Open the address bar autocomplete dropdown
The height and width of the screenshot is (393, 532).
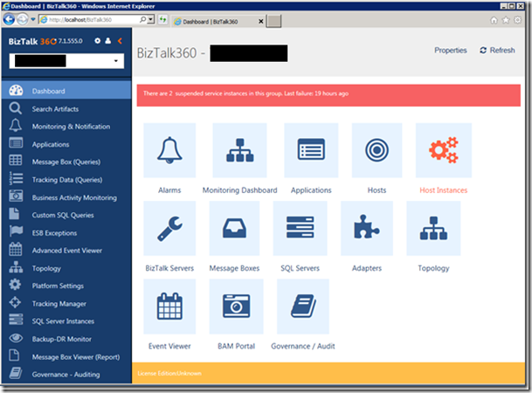coord(151,20)
